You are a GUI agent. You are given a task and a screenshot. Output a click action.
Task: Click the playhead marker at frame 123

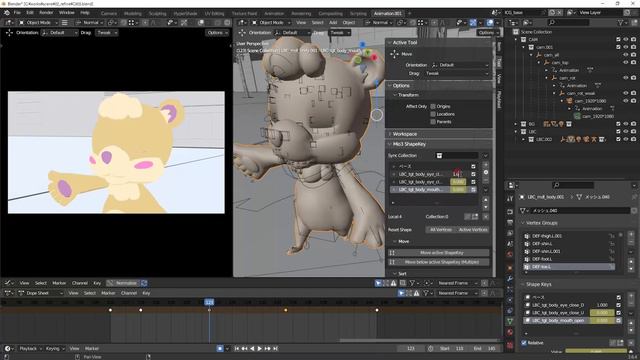pos(209,302)
